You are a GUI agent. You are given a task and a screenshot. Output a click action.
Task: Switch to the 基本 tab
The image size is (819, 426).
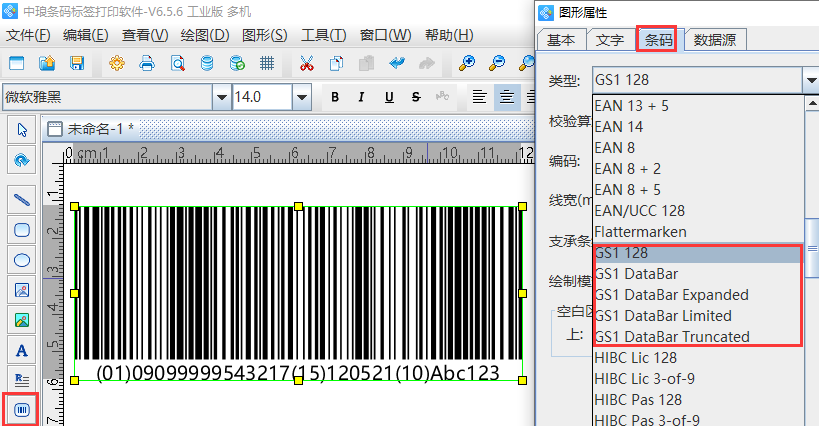coord(561,40)
